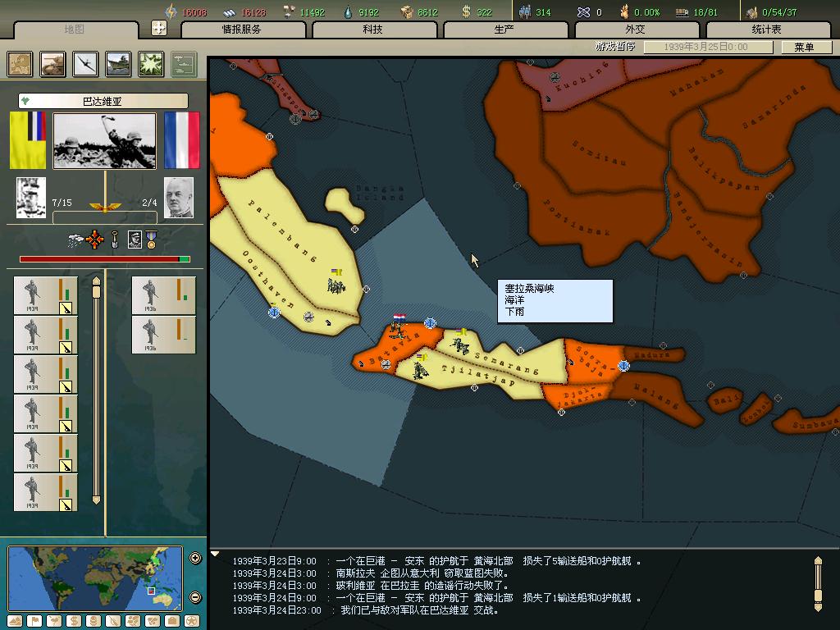Click the Bangka Island province
The height and width of the screenshot is (630, 840).
coord(345,206)
